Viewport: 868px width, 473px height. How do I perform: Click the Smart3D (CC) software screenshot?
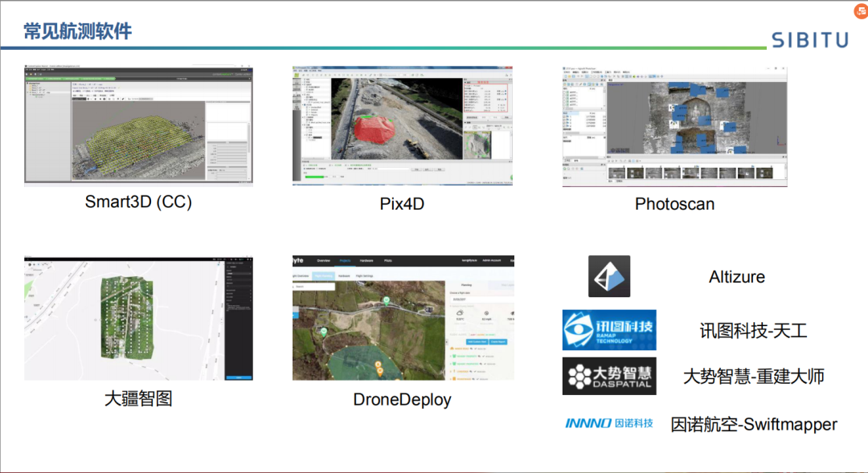click(x=138, y=124)
